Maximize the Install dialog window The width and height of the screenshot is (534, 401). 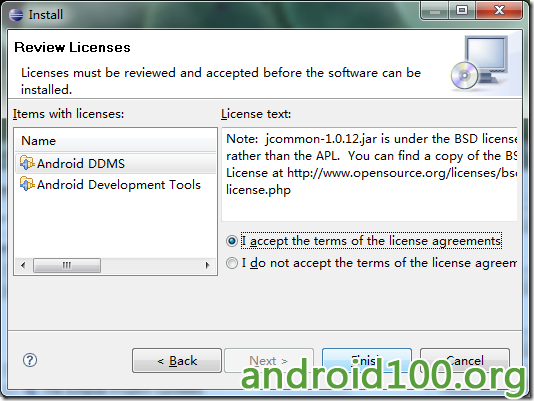462,10
